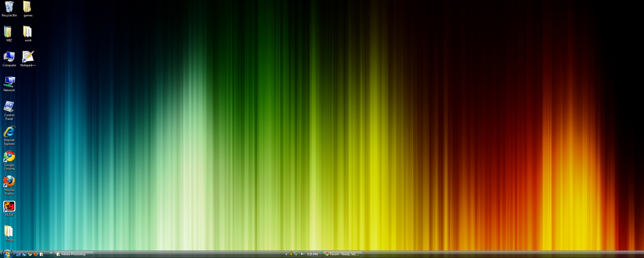
Task: Click Switch between windows in Quick Launch
Action: click(x=24, y=254)
